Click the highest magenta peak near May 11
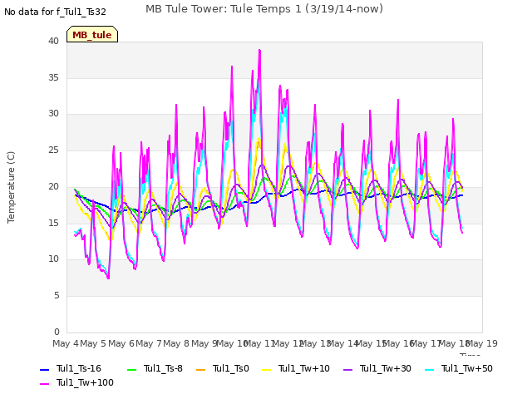532x399 pixels. [259, 50]
